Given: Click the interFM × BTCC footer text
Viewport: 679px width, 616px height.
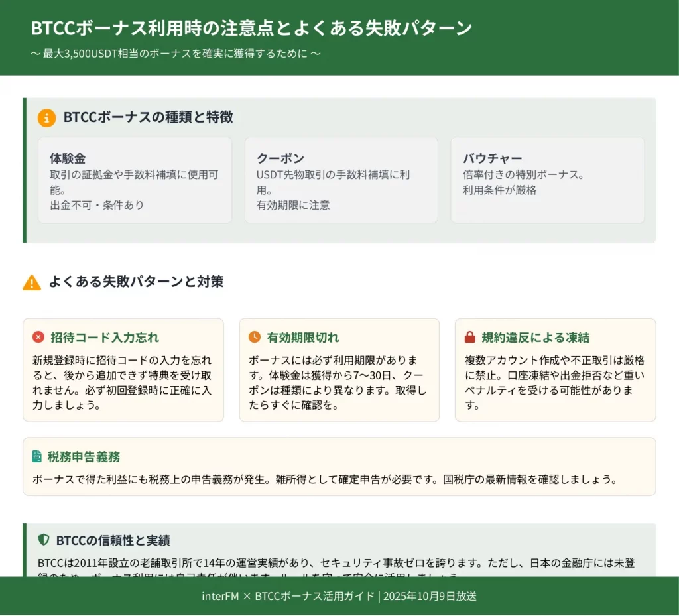Looking at the screenshot, I should pyautogui.click(x=339, y=596).
